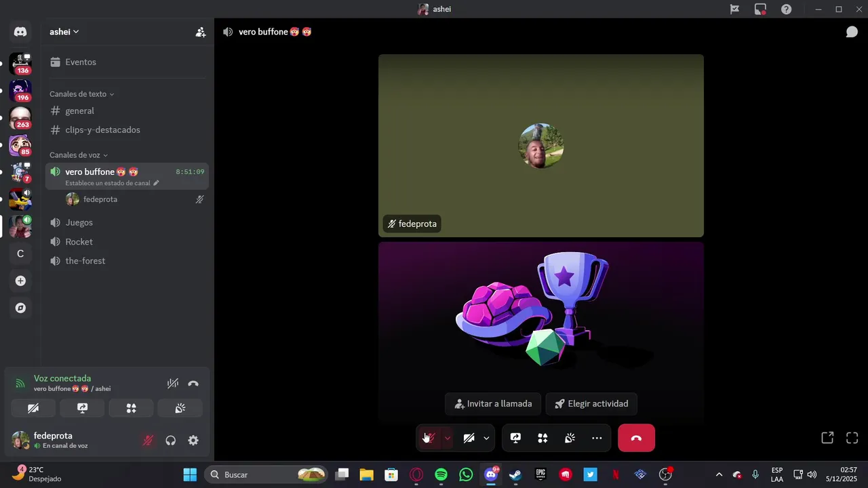Start an activity from bottom call controls
868x488 pixels.
pyautogui.click(x=542, y=438)
